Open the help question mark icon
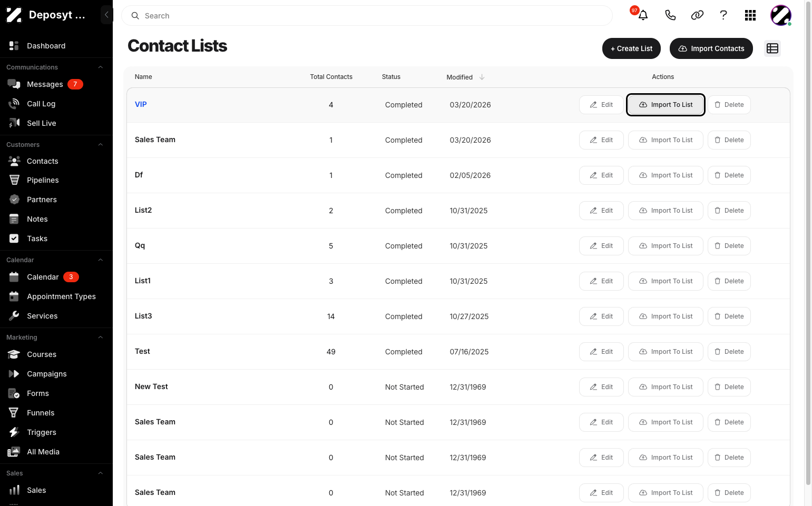The image size is (812, 506). click(x=723, y=15)
